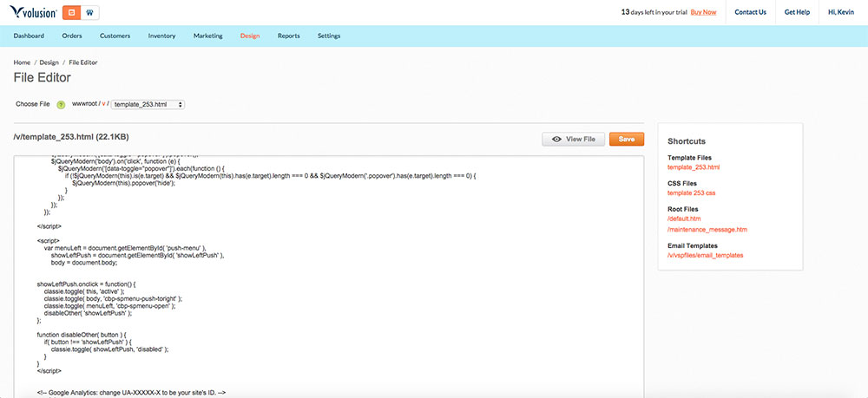
Task: Click the Volusion logo
Action: pyautogui.click(x=33, y=11)
